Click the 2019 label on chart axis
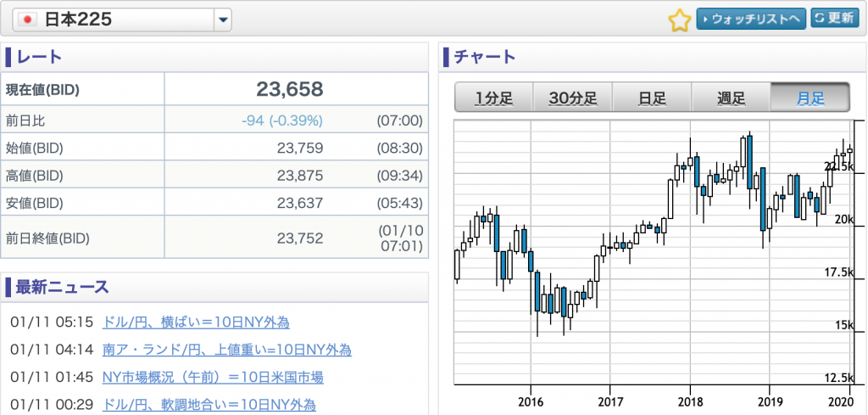 pos(770,401)
